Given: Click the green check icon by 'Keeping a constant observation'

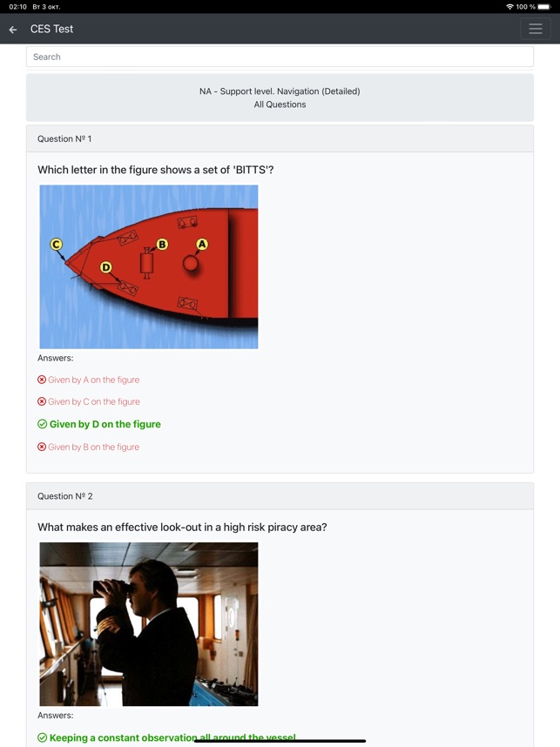Looking at the screenshot, I should click(x=42, y=737).
